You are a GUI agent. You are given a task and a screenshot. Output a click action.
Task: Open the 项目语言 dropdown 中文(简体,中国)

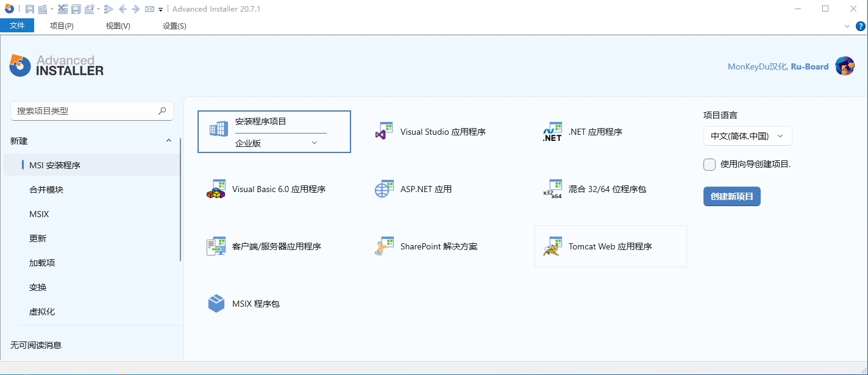pos(748,136)
